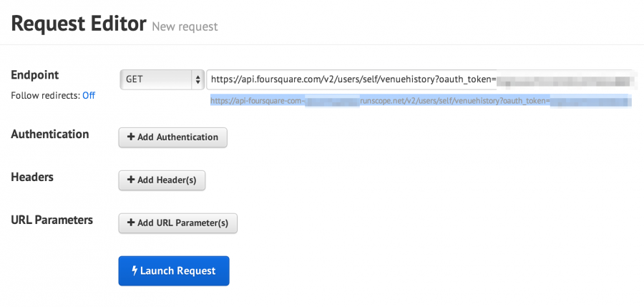Click the up/down arrows of the method selector

coord(197,79)
